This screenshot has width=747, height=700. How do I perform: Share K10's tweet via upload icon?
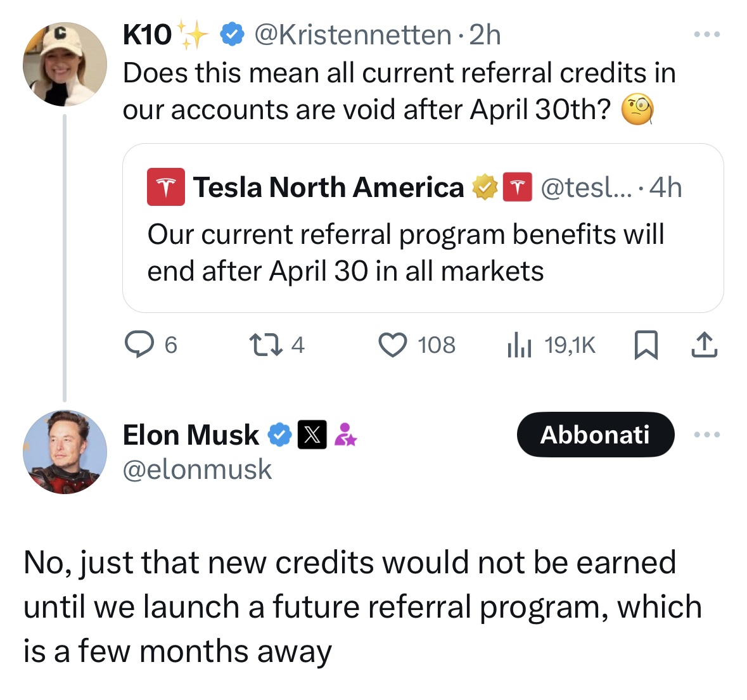pyautogui.click(x=704, y=345)
